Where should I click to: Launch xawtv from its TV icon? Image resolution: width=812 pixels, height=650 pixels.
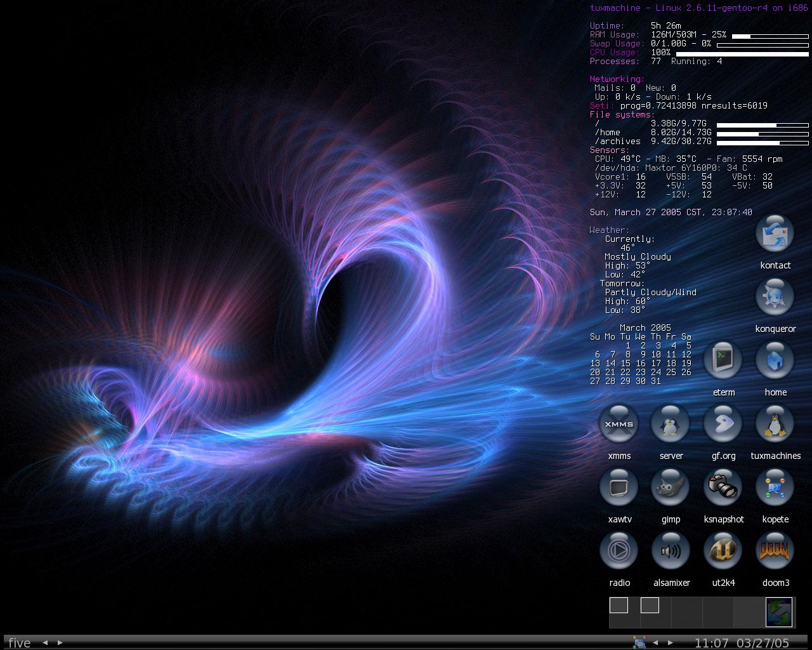[x=619, y=487]
